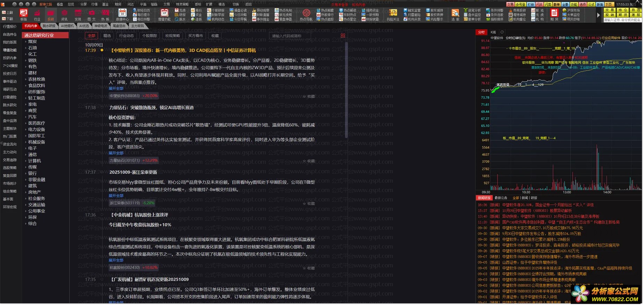The width and height of the screenshot is (644, 305).
Task: Open the 热板 hot sectors icon
Action: (105, 15)
